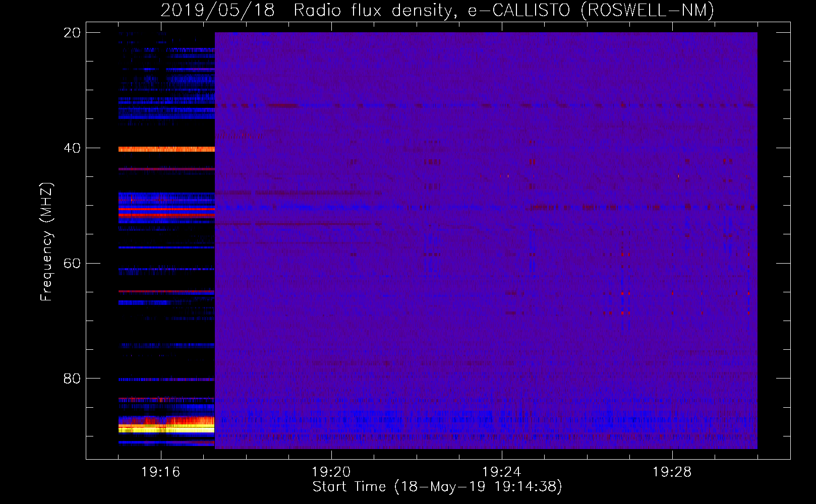816x504 pixels.
Task: Click the "Start Time (18-May-19 19:14:38)" label
Action: tap(437, 487)
